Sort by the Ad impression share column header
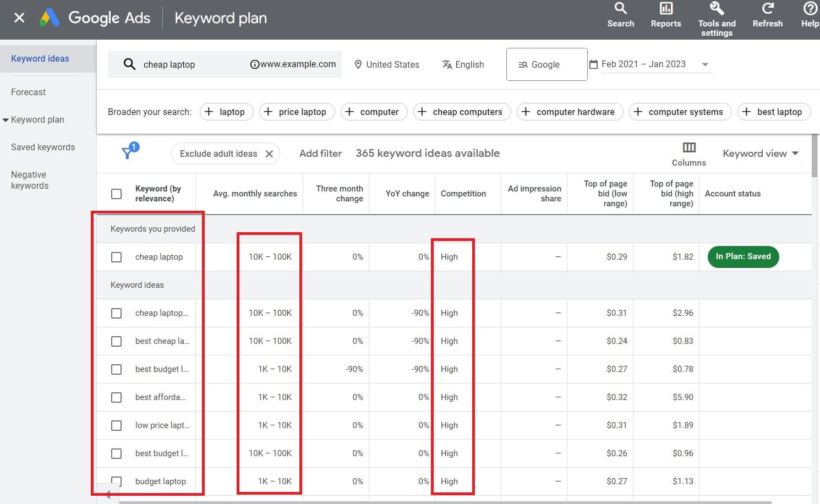Viewport: 820px width, 504px height. pyautogui.click(x=534, y=194)
